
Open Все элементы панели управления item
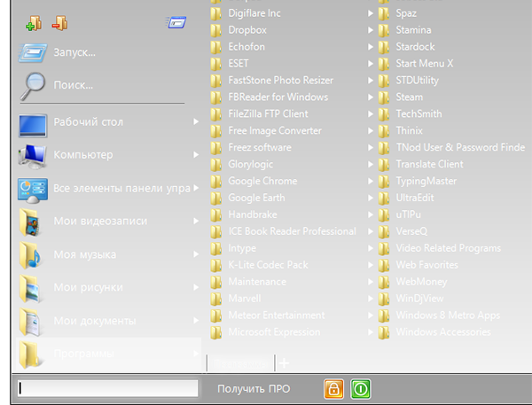[x=108, y=188]
